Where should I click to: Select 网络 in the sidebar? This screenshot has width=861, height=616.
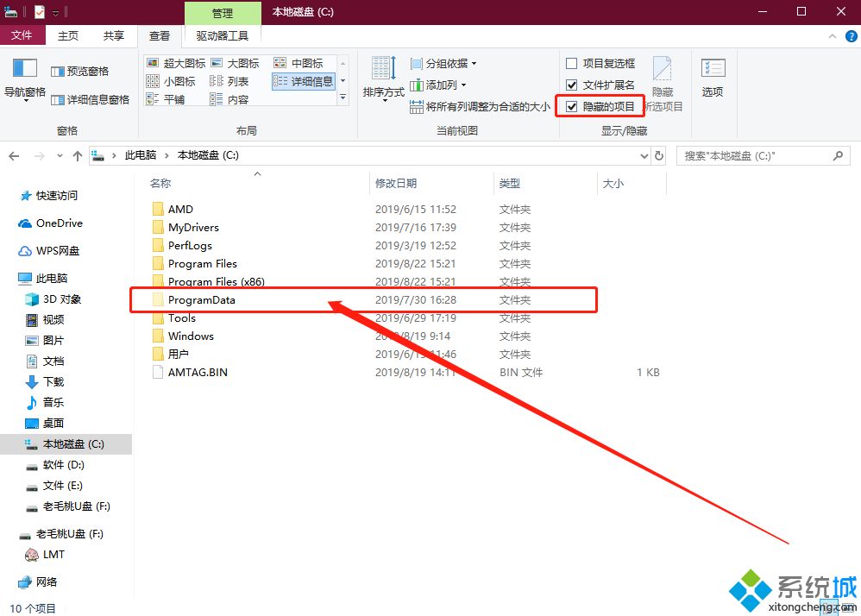click(39, 582)
